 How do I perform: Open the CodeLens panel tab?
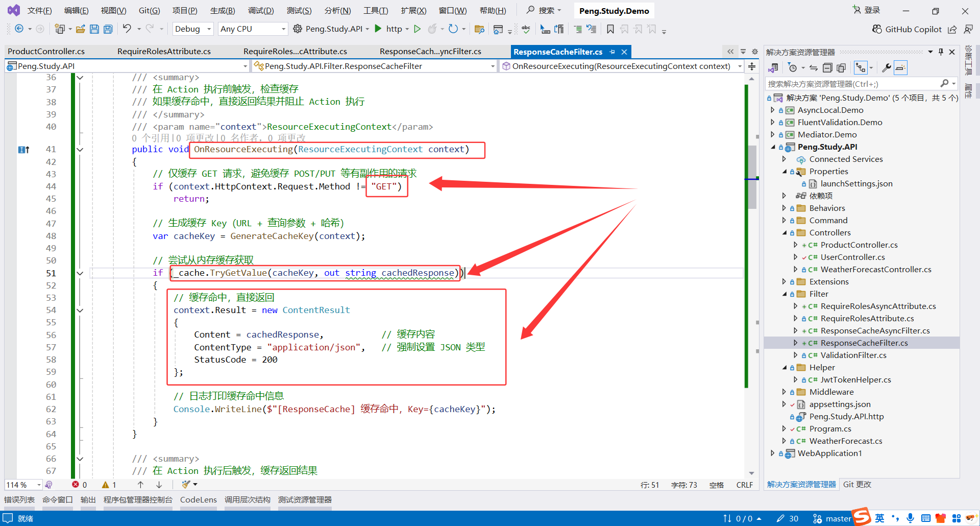[199, 499]
